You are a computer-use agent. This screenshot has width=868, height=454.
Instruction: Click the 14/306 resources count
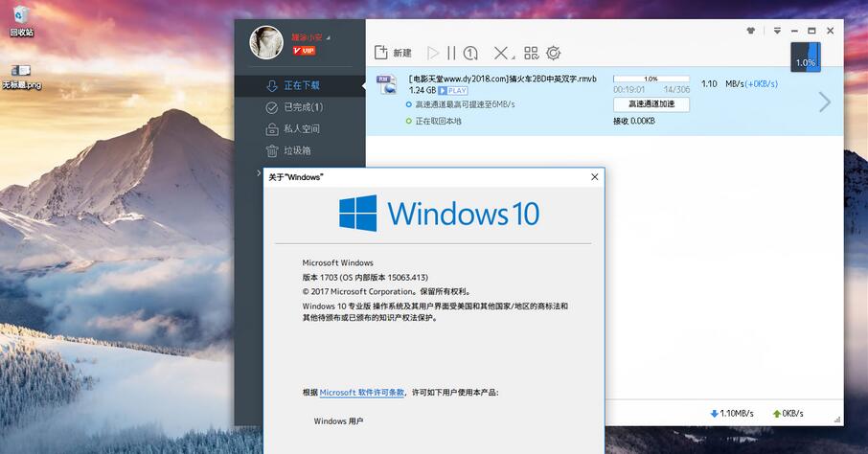click(x=676, y=90)
